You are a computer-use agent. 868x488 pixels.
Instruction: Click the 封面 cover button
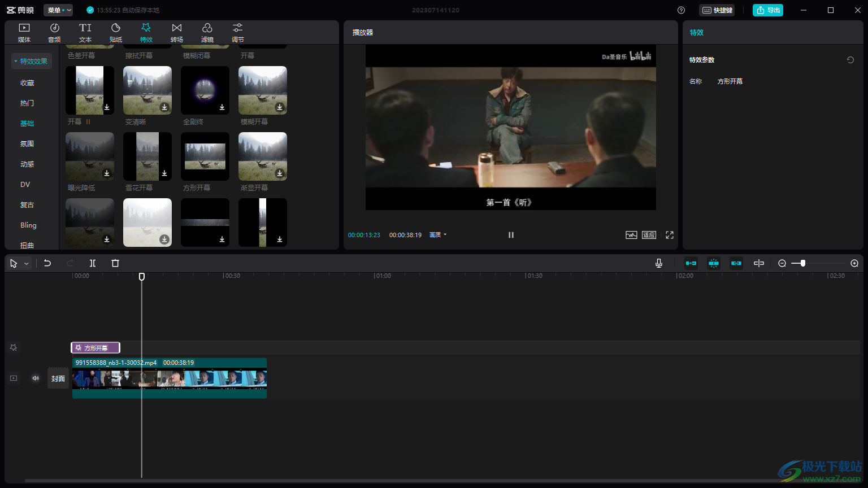coord(58,378)
